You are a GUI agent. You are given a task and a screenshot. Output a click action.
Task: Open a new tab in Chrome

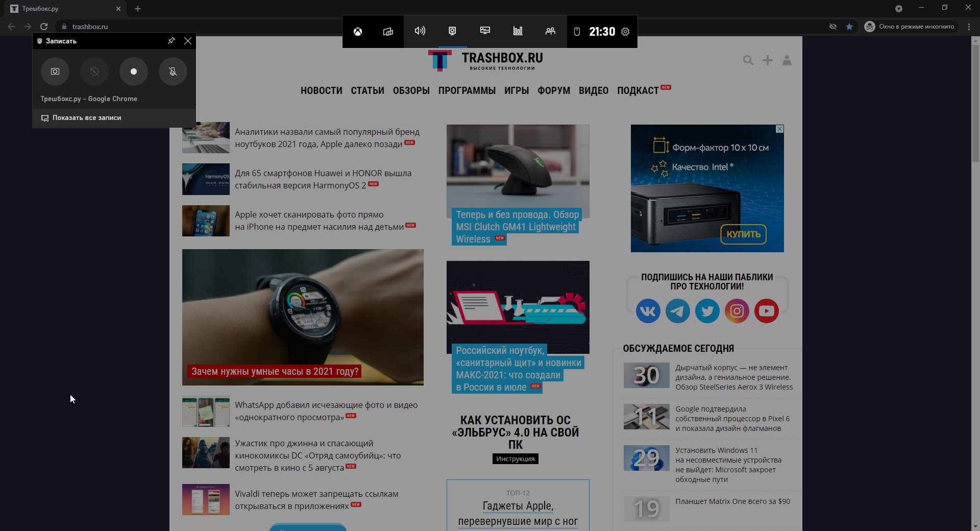click(138, 9)
